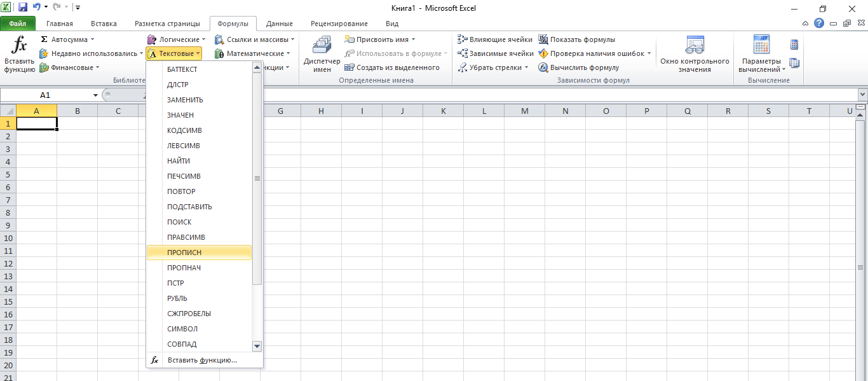Choose НАЙТИ function in the list
Viewport: 868px width, 381px height.
(199, 161)
